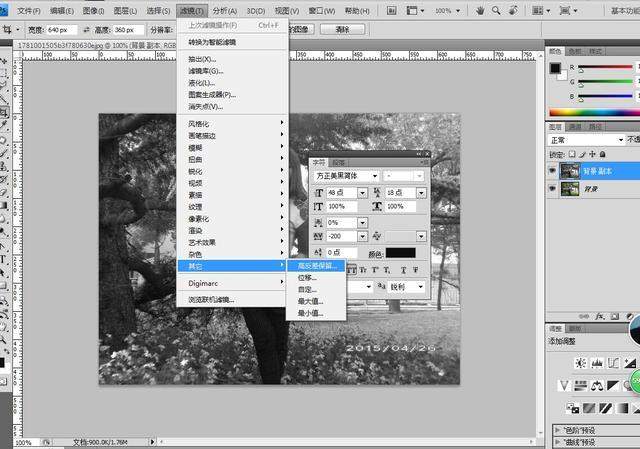
Task: Select the Type tool in toolbox
Action: pos(3,259)
